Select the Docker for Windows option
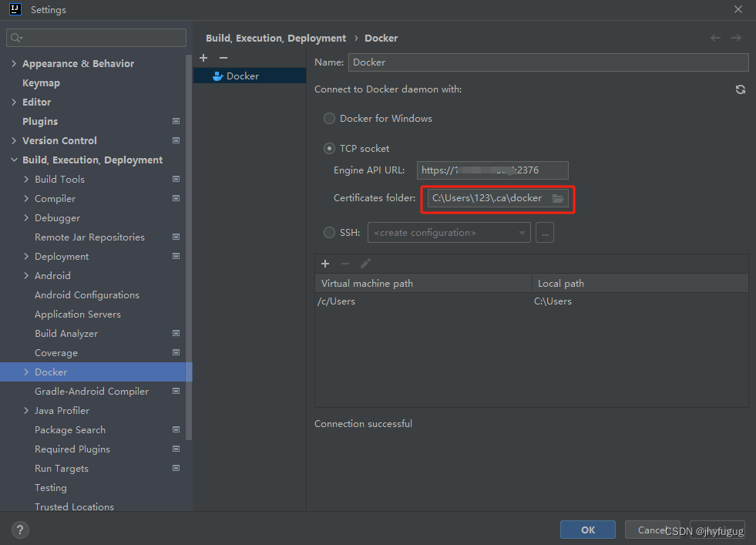Viewport: 756px width, 545px height. [329, 118]
